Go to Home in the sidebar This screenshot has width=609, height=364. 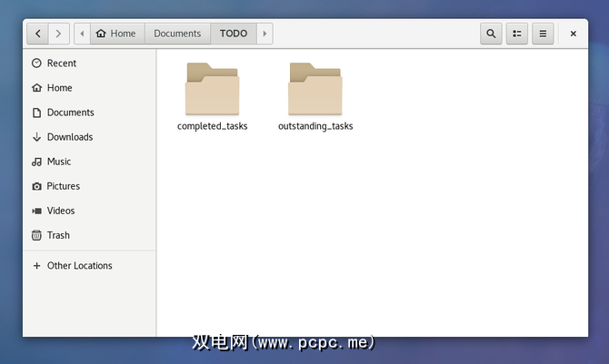89,88
